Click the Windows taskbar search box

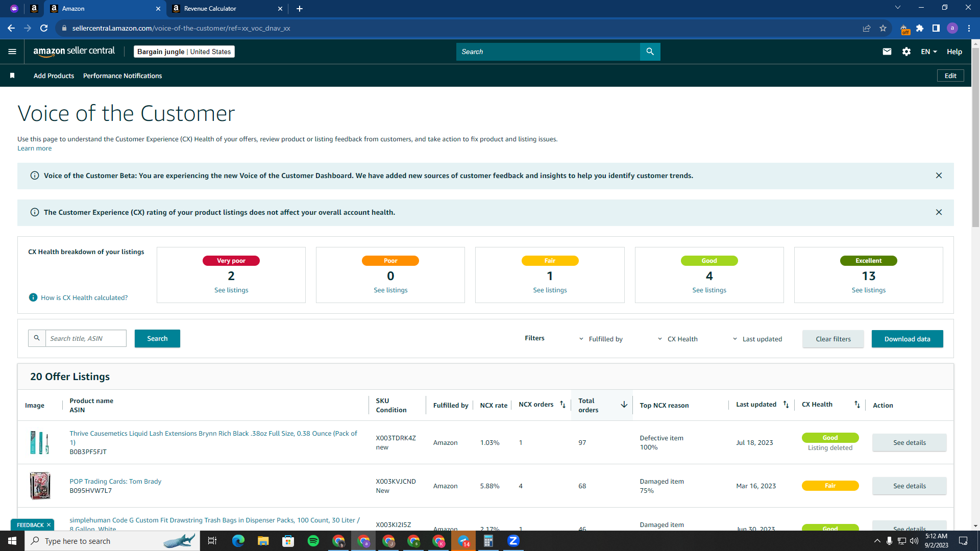[x=112, y=541]
